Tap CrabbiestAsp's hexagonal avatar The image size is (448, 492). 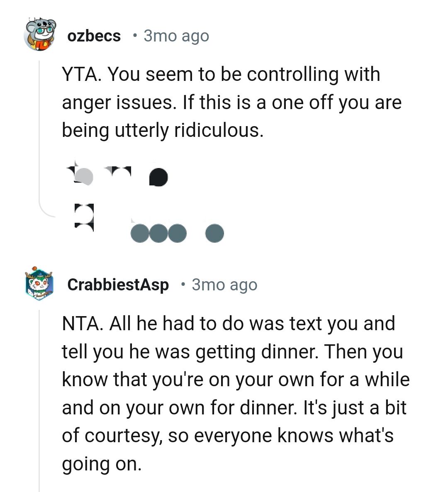[39, 285]
